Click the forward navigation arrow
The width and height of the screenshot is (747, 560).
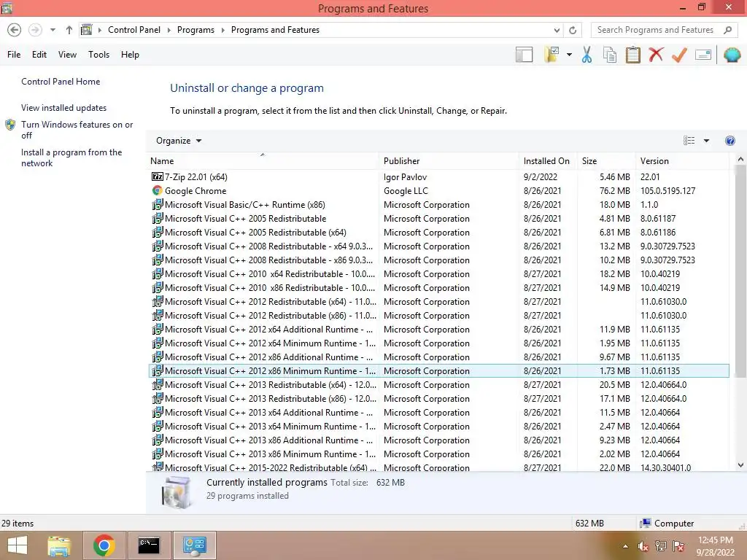pos(35,30)
